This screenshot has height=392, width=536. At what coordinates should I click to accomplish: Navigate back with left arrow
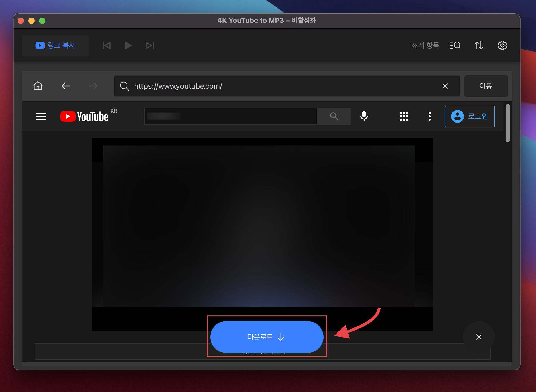[x=66, y=86]
